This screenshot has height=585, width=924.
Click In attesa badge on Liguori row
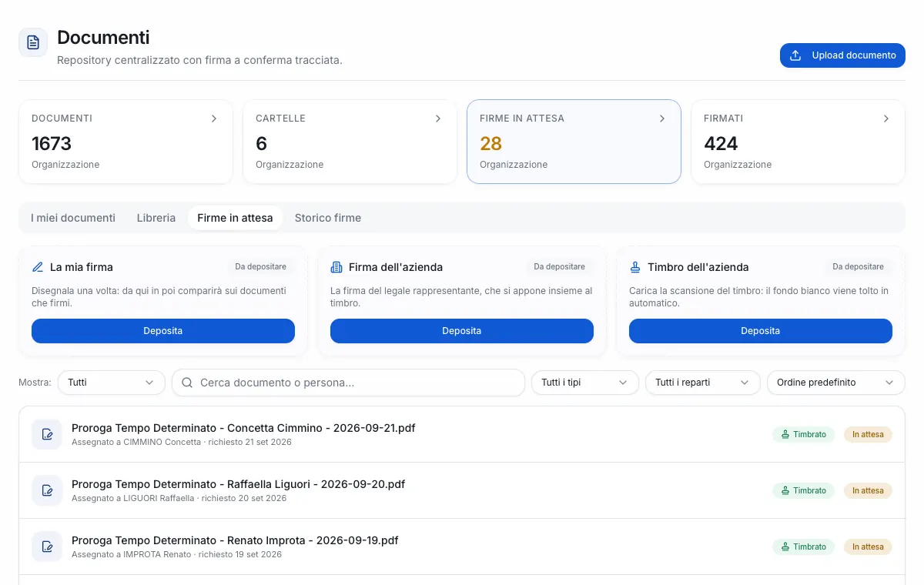(x=868, y=490)
